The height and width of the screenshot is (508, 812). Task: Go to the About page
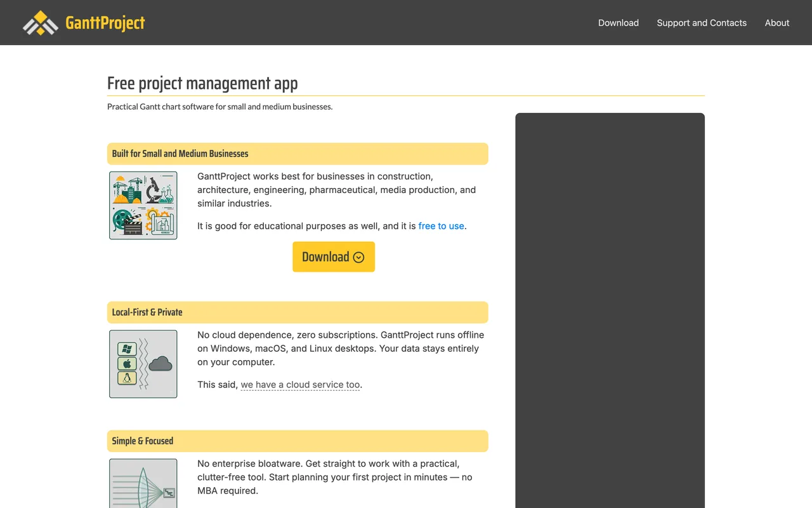pos(777,23)
